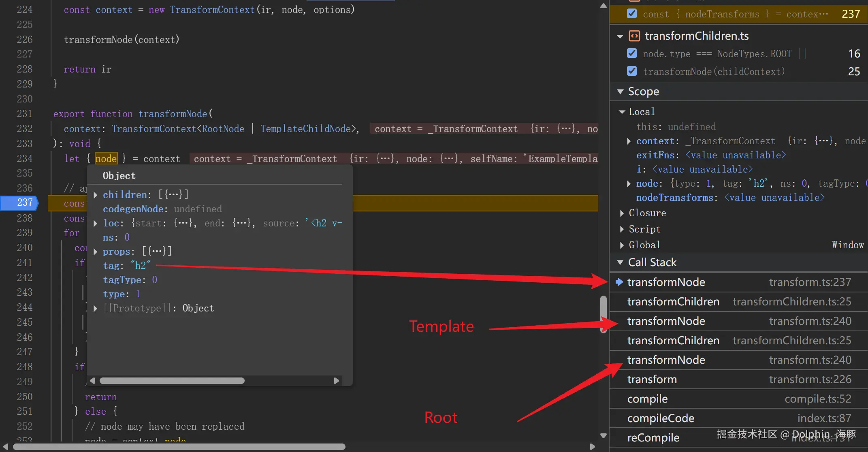Uncheck the nodeTransforms breakpoint at line 237

[x=631, y=14]
